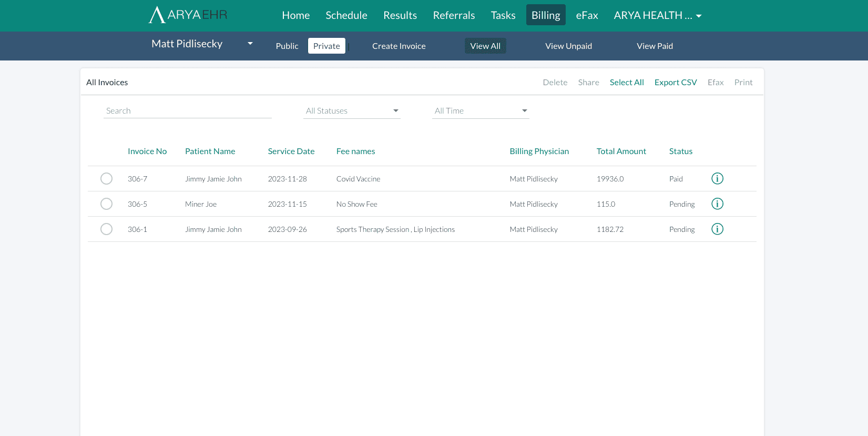
Task: Switch to Private billing
Action: [x=326, y=46]
